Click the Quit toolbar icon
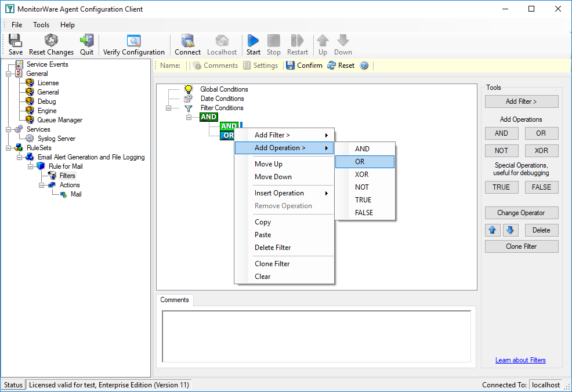This screenshot has width=572, height=392. click(87, 41)
